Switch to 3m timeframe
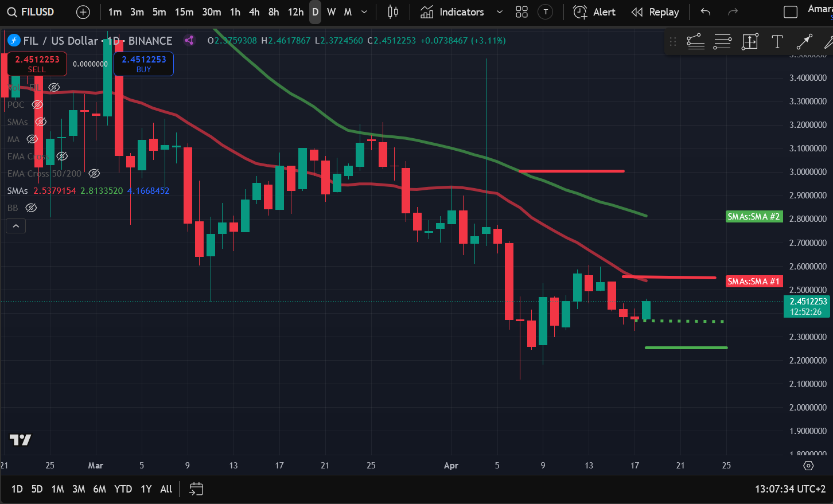Screen dimensions: 833x504 pos(137,12)
